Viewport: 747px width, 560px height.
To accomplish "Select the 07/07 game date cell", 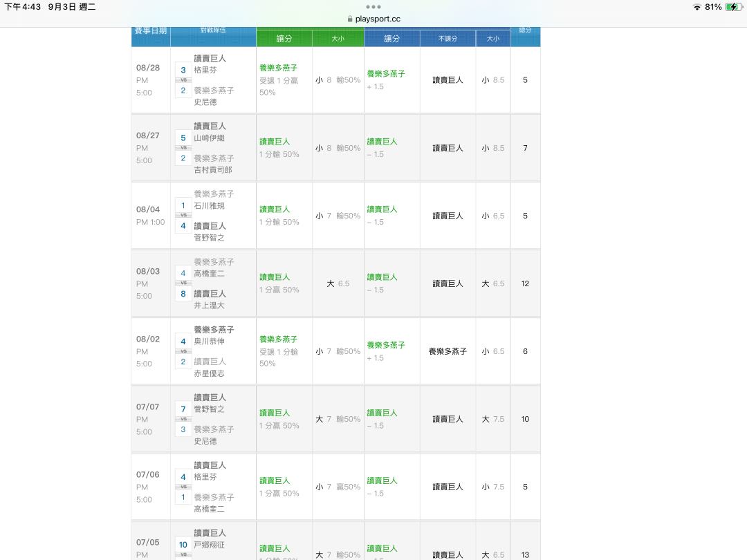I will (151, 419).
